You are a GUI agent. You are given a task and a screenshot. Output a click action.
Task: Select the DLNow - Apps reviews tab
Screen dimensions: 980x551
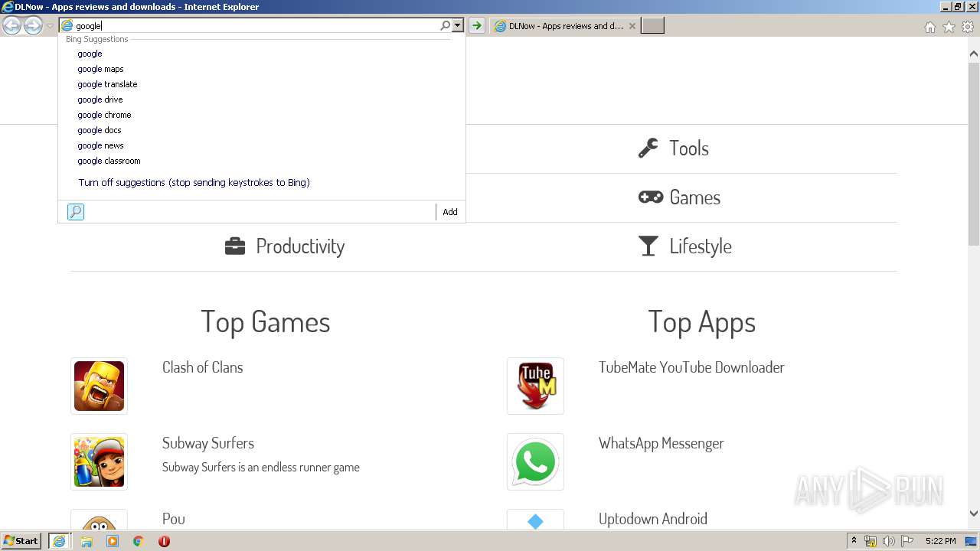pos(565,26)
